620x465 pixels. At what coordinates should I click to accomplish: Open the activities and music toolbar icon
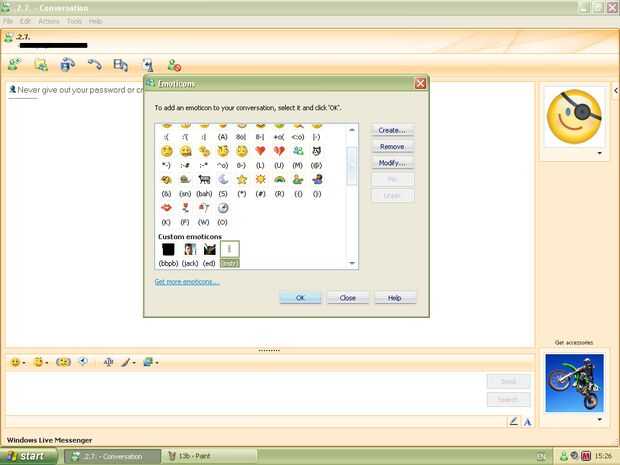point(121,64)
